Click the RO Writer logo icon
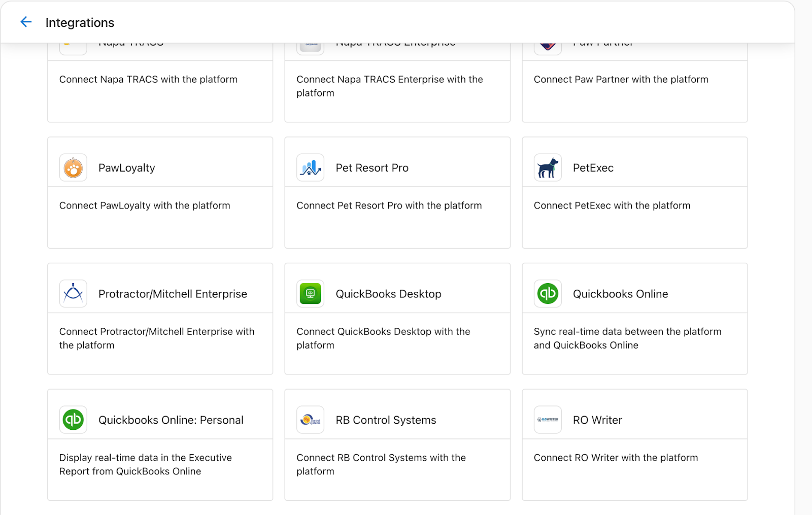The width and height of the screenshot is (812, 515). point(548,420)
